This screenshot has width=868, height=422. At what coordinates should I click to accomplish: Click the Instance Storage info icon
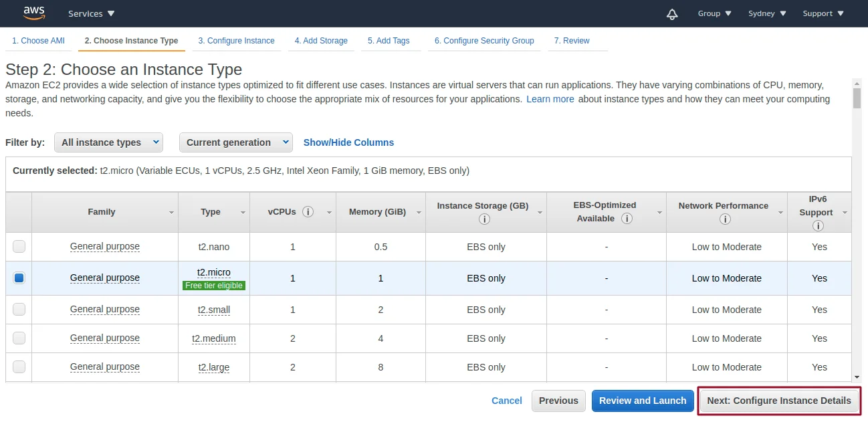click(484, 219)
